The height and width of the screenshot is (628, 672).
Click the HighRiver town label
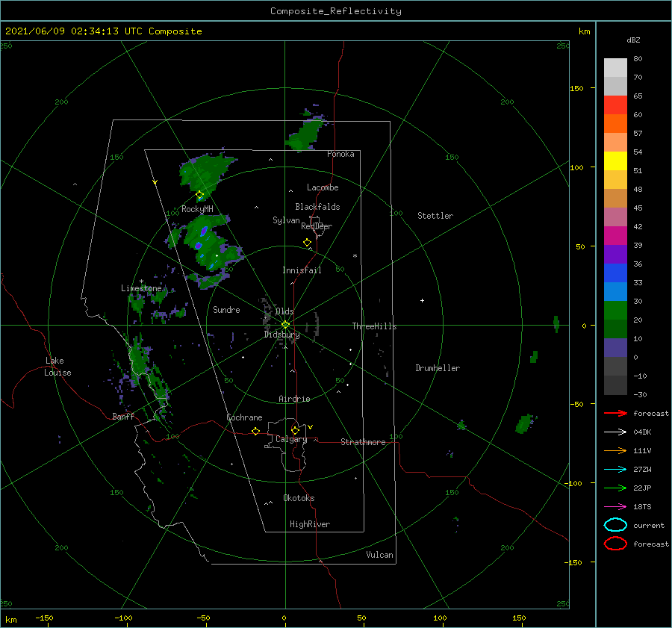coord(310,524)
